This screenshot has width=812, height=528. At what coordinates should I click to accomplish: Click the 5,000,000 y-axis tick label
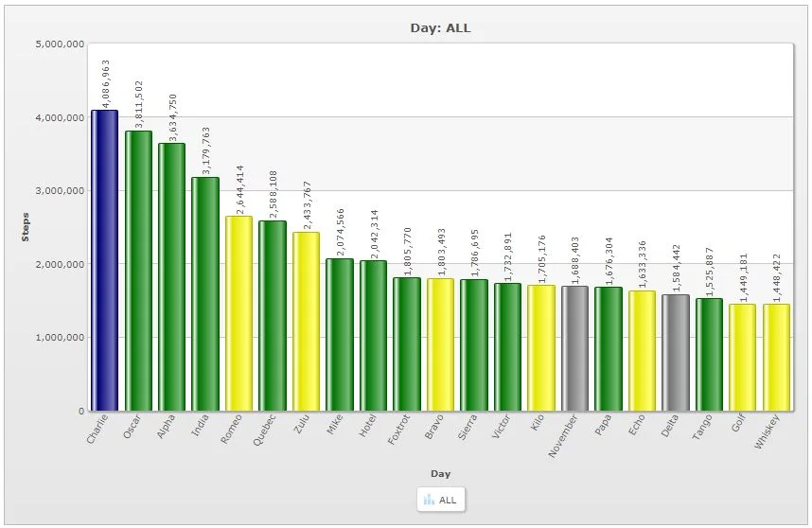(60, 44)
